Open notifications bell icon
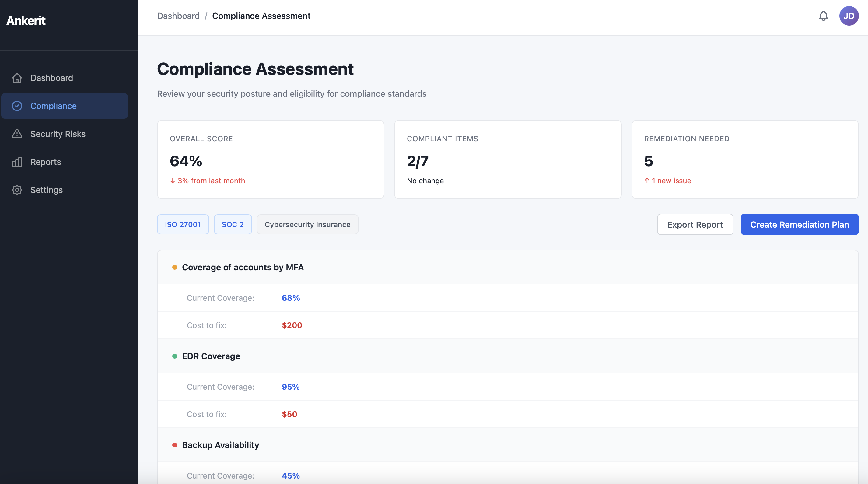 [823, 16]
